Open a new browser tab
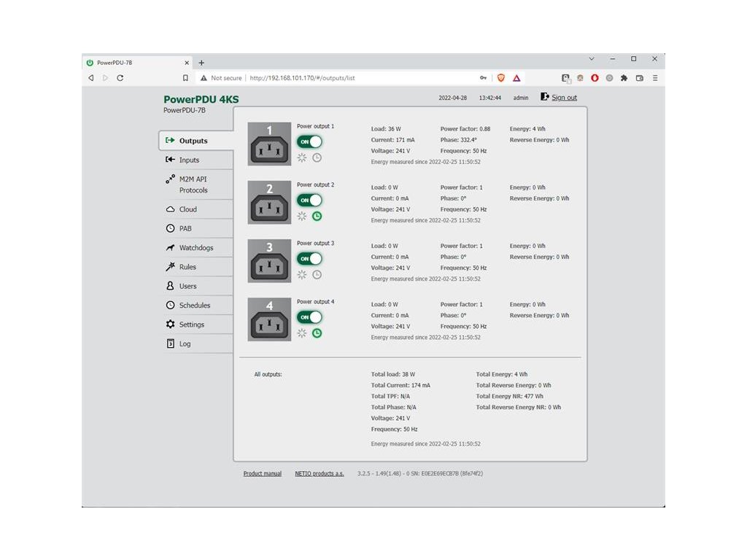The width and height of the screenshot is (747, 560). pos(201,63)
